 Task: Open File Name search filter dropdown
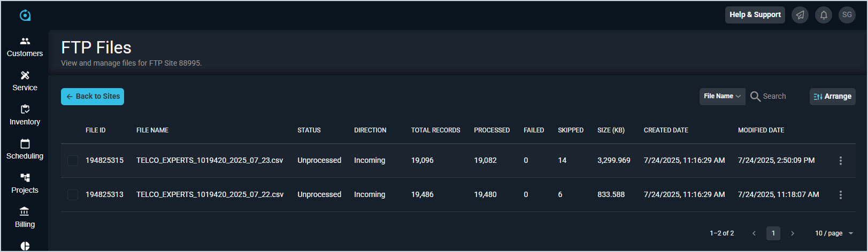click(x=722, y=97)
